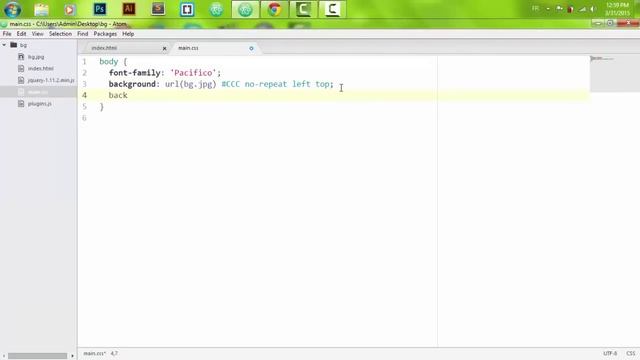Open plugins.js in the tree view
The width and height of the screenshot is (640, 360).
[x=40, y=104]
